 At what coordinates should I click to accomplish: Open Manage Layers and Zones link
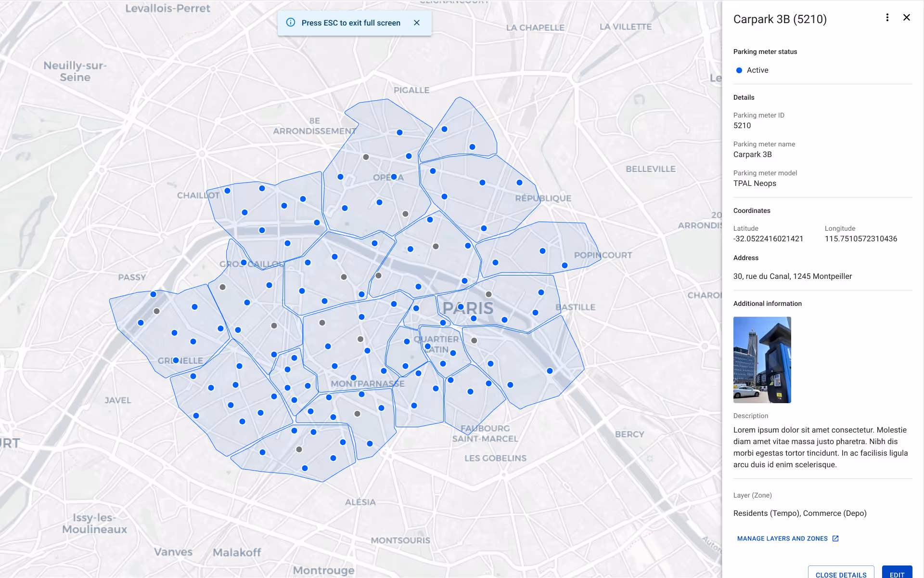782,539
